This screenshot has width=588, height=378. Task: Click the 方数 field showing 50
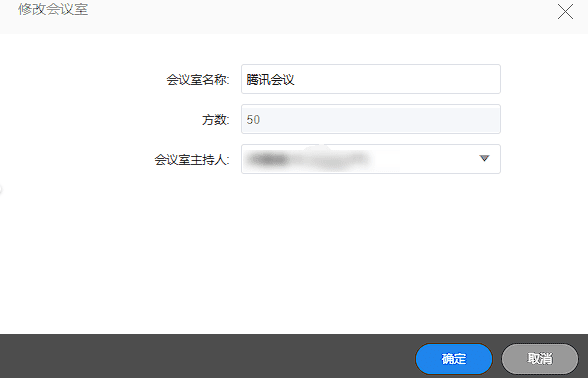371,119
